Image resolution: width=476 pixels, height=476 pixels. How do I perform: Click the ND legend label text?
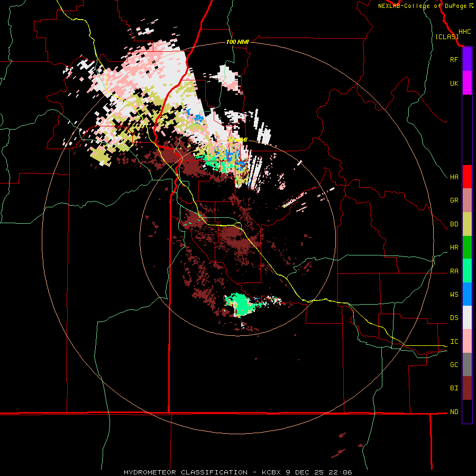[454, 412]
